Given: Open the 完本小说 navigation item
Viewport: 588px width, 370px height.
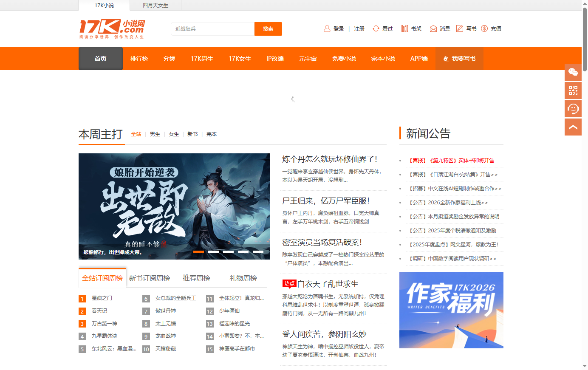Looking at the screenshot, I should (383, 59).
